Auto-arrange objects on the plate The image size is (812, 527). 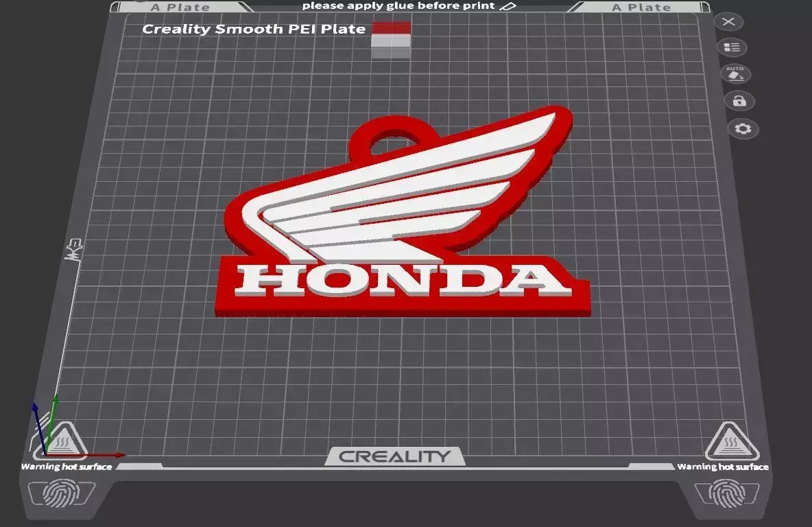[x=735, y=74]
